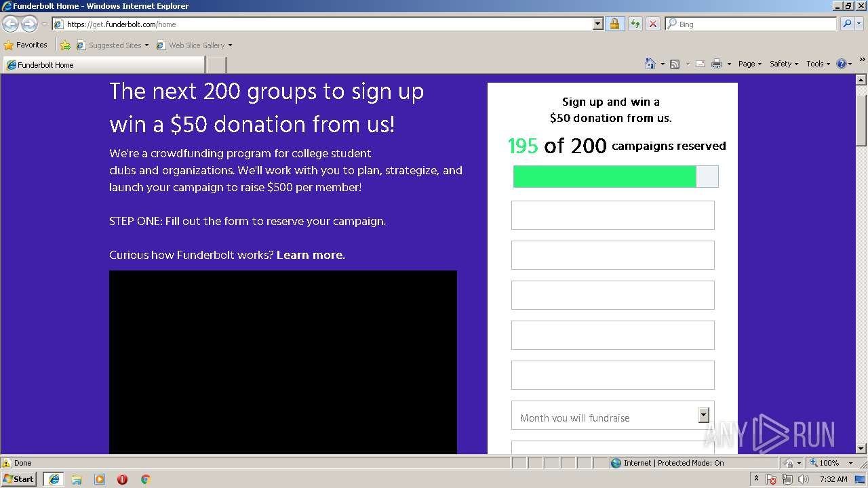Expand the Web Slice Gallery dropdown arrow
The height and width of the screenshot is (488, 868).
point(230,45)
